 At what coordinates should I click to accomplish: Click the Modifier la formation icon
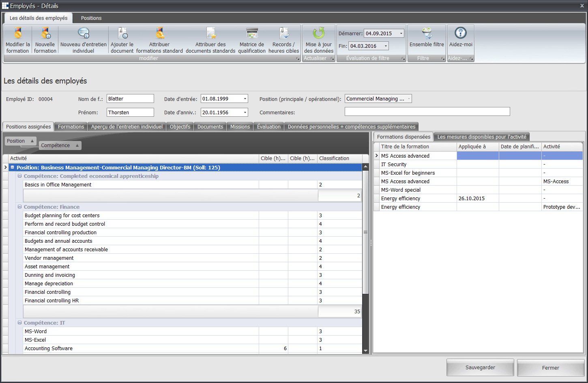18,40
